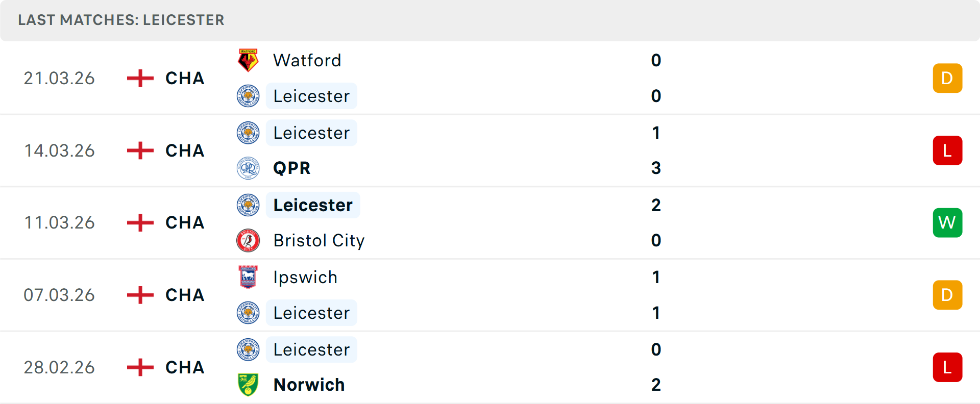Click the green W result badge
Viewport: 980px width, 404px height.
(x=947, y=222)
